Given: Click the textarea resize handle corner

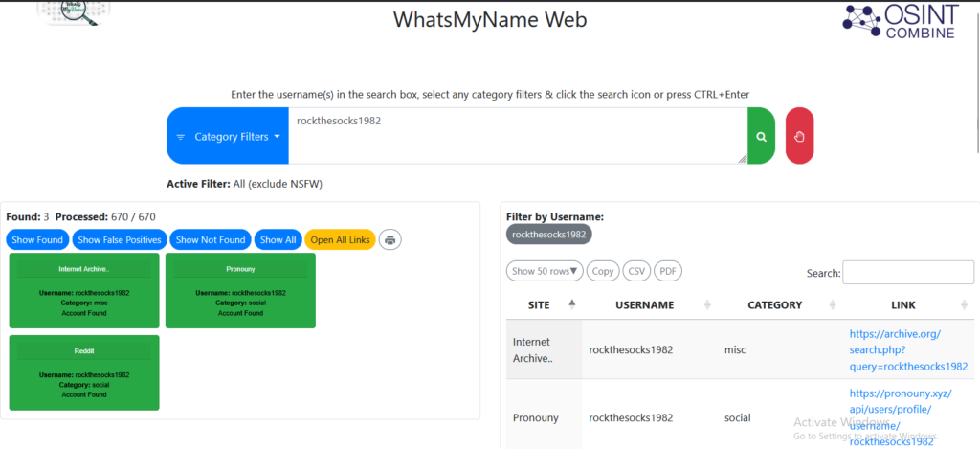Looking at the screenshot, I should click(742, 159).
